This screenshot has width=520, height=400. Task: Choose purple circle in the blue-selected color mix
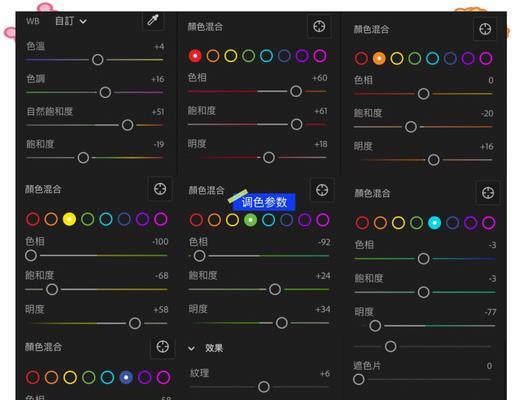(145, 377)
